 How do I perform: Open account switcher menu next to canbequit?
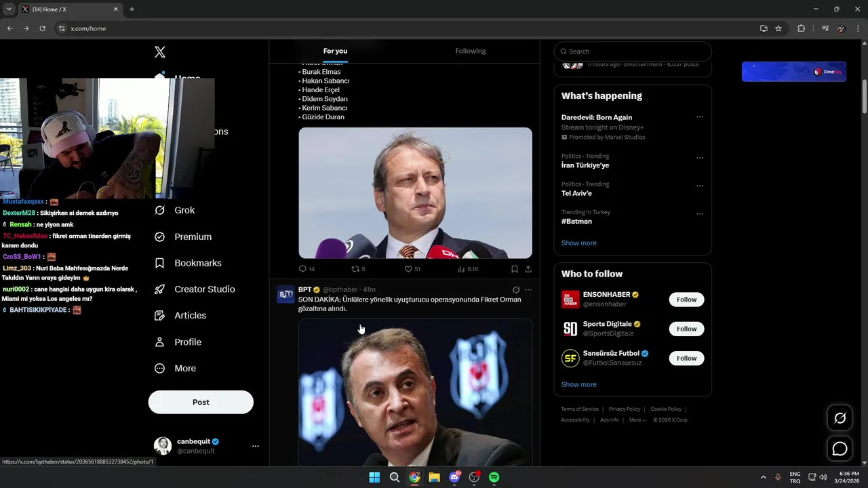pyautogui.click(x=256, y=446)
